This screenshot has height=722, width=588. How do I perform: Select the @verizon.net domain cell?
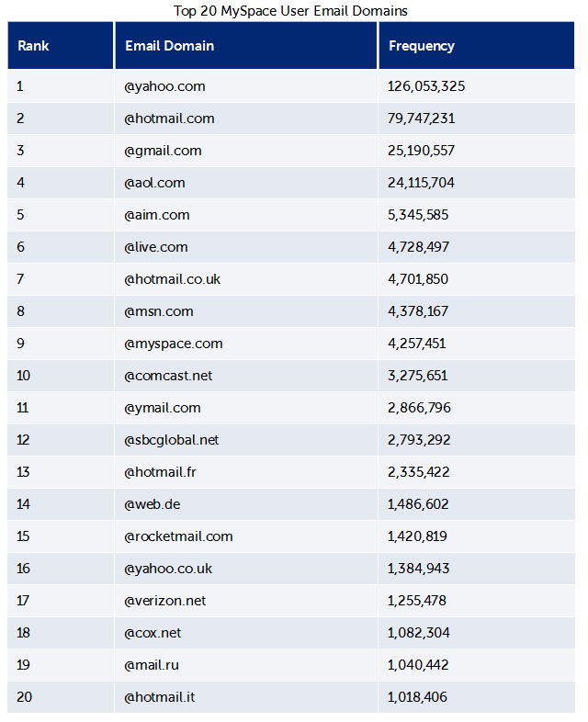pyautogui.click(x=165, y=601)
